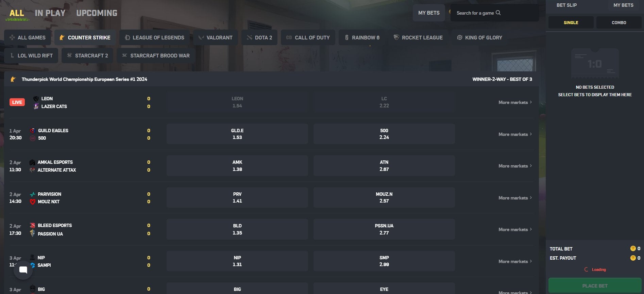Screen dimensions: 644x294
Task: Switch bet slip to Single mode
Action: [571, 22]
